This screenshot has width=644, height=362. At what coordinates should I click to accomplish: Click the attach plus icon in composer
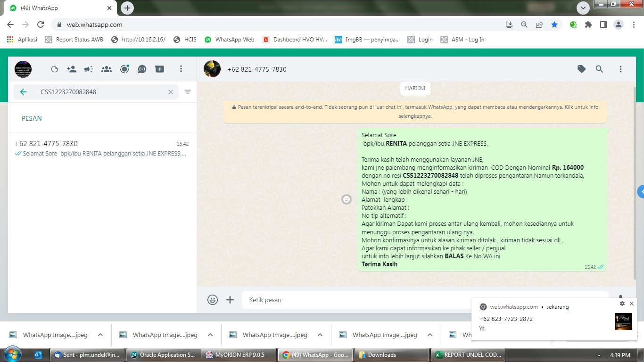pos(230,300)
